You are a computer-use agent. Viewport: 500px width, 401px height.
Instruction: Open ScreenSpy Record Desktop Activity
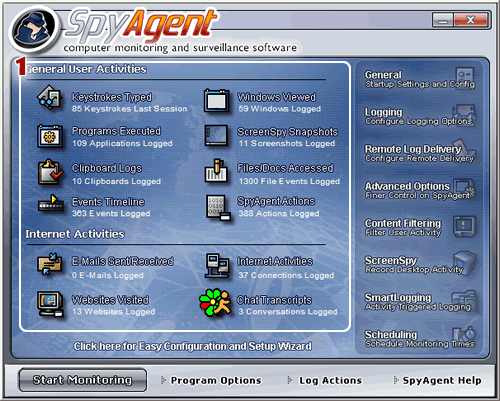coord(414,265)
